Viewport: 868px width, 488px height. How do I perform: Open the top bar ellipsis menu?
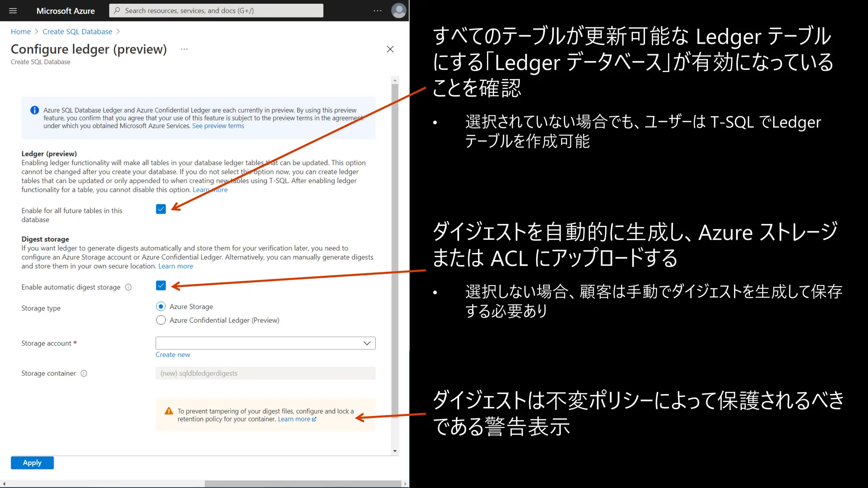tap(377, 11)
